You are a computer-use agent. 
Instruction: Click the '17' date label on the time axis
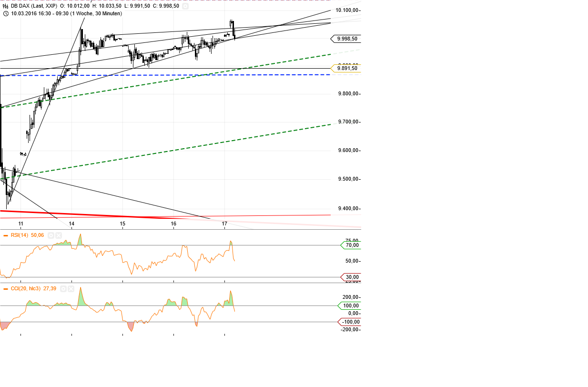click(x=224, y=224)
